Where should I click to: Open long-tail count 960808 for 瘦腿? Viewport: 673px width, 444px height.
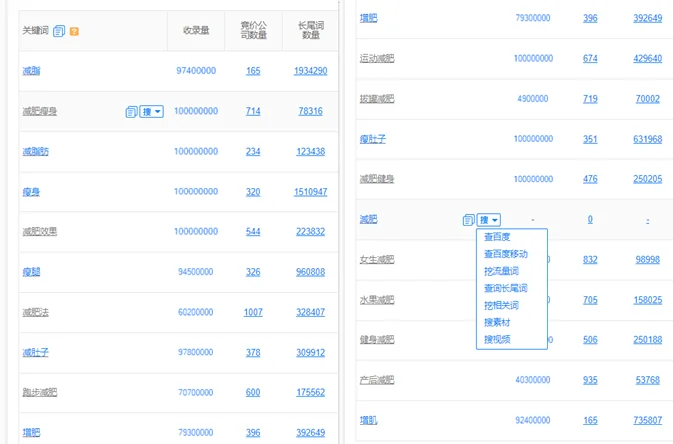tap(310, 272)
